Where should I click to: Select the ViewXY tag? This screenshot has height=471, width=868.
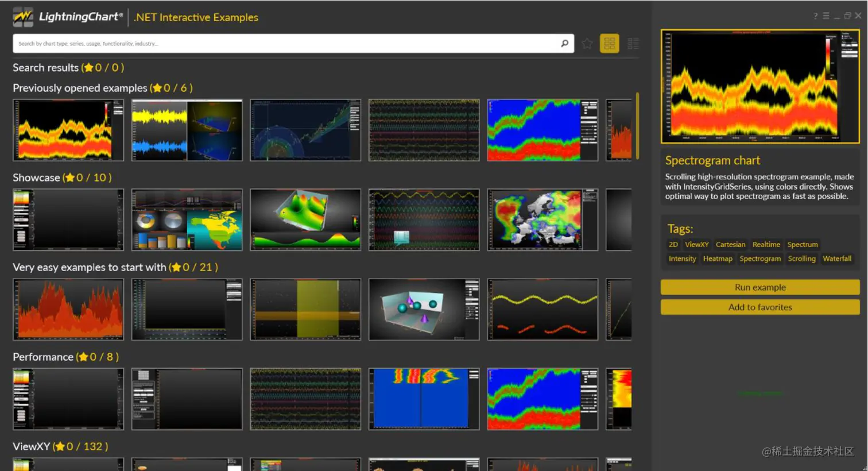click(x=697, y=245)
